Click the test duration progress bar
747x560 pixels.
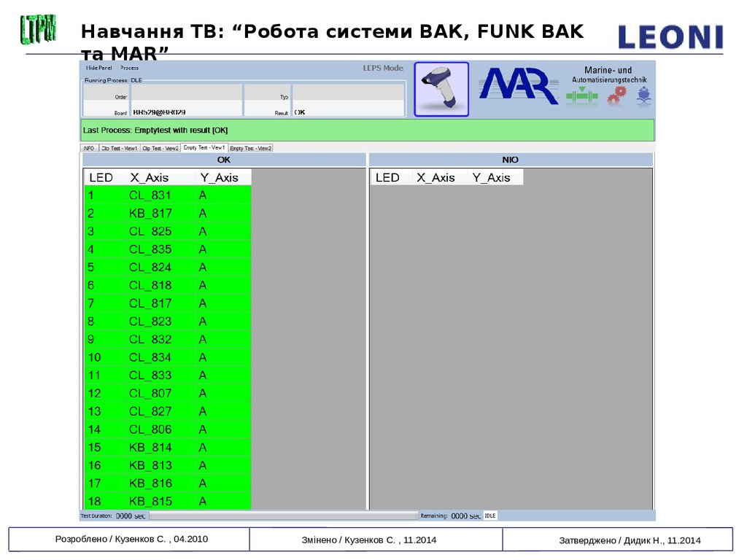[x=283, y=516]
